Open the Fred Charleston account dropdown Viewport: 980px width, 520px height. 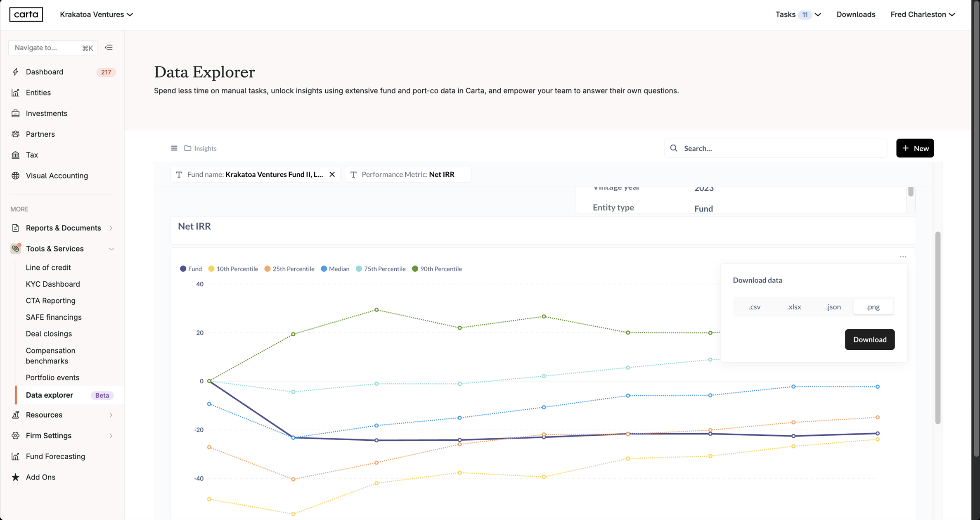click(x=923, y=14)
